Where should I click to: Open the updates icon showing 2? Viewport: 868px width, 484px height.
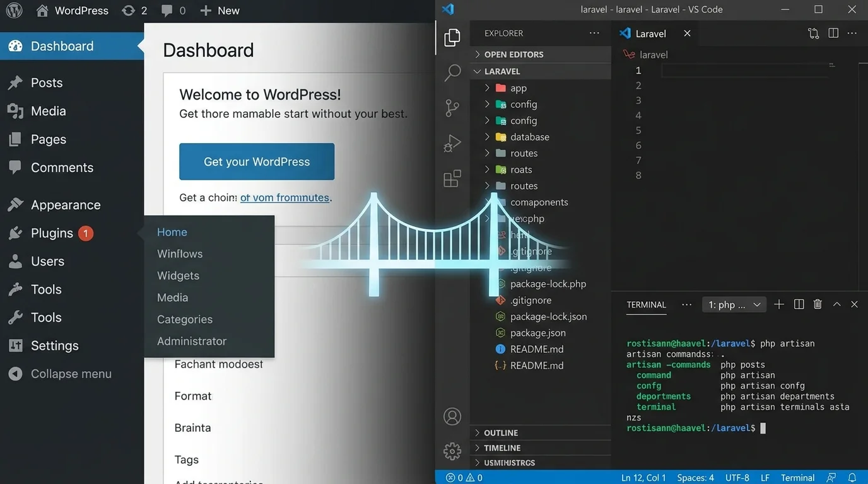point(134,11)
